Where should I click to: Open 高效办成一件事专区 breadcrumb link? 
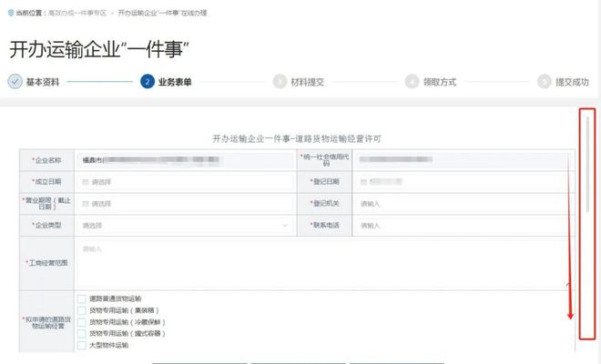click(77, 13)
